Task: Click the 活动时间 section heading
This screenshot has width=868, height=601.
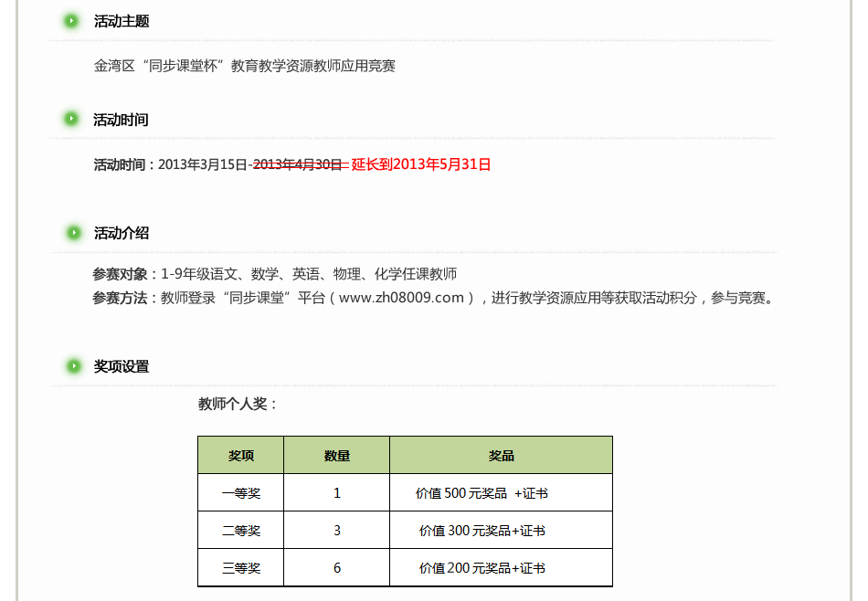Action: tap(121, 120)
